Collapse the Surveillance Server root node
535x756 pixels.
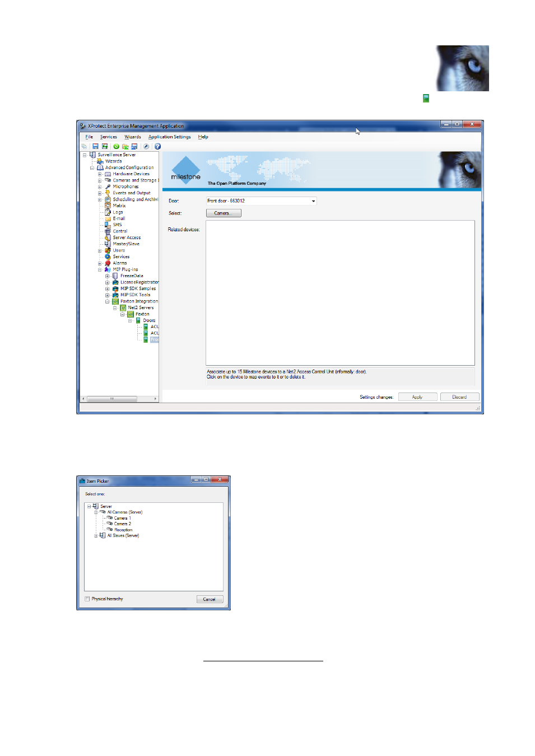[85, 155]
